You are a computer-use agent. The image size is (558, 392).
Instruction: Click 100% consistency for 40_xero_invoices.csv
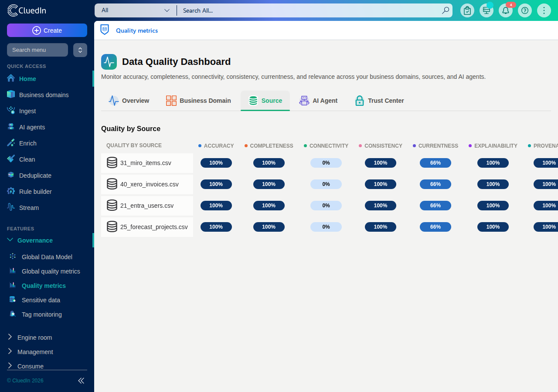pos(381,184)
